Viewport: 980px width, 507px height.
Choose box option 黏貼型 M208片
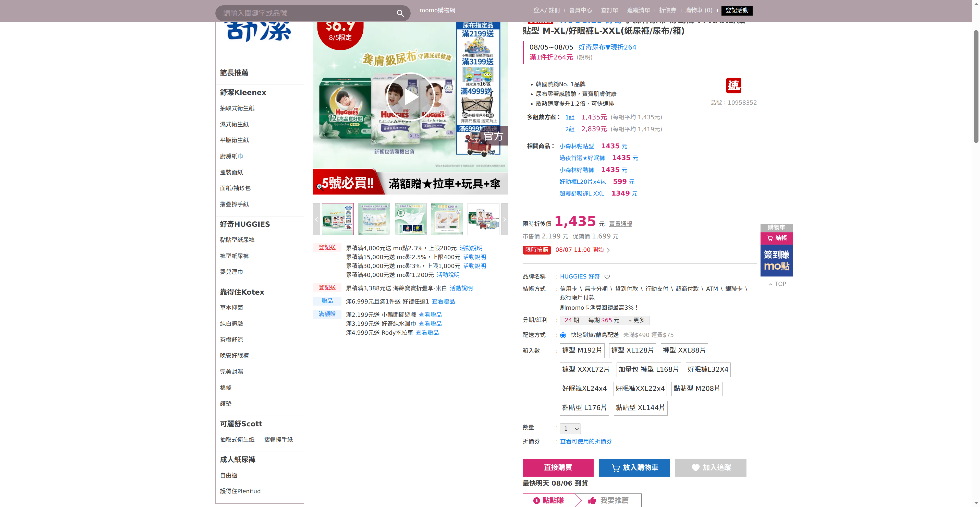pos(696,389)
